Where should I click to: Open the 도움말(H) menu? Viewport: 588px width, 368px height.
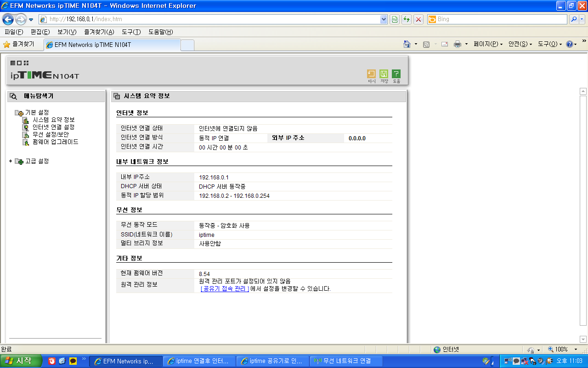click(160, 32)
